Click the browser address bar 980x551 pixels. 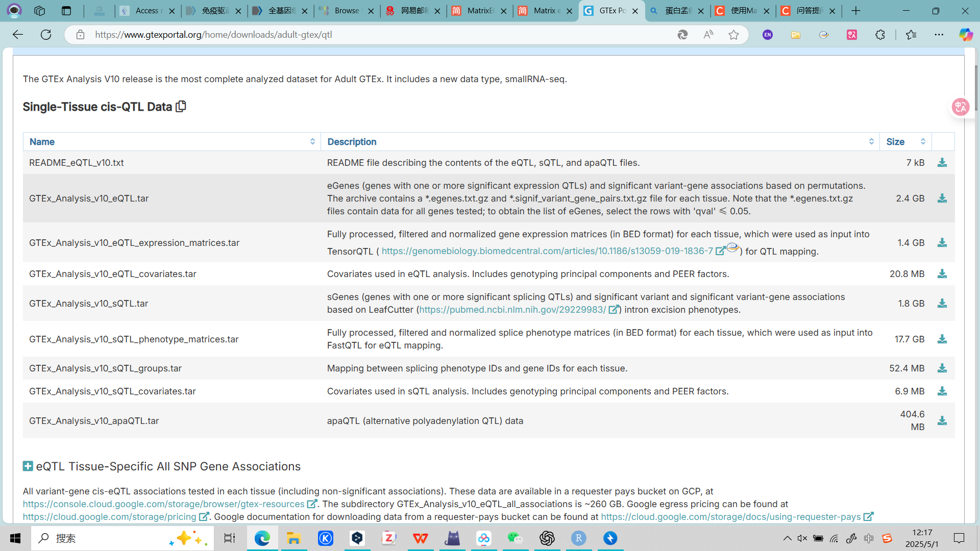357,35
